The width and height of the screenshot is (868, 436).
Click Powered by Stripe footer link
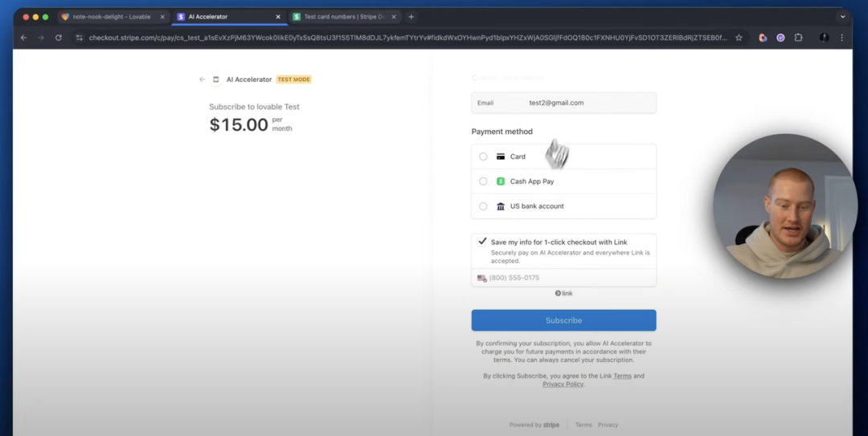pyautogui.click(x=534, y=425)
